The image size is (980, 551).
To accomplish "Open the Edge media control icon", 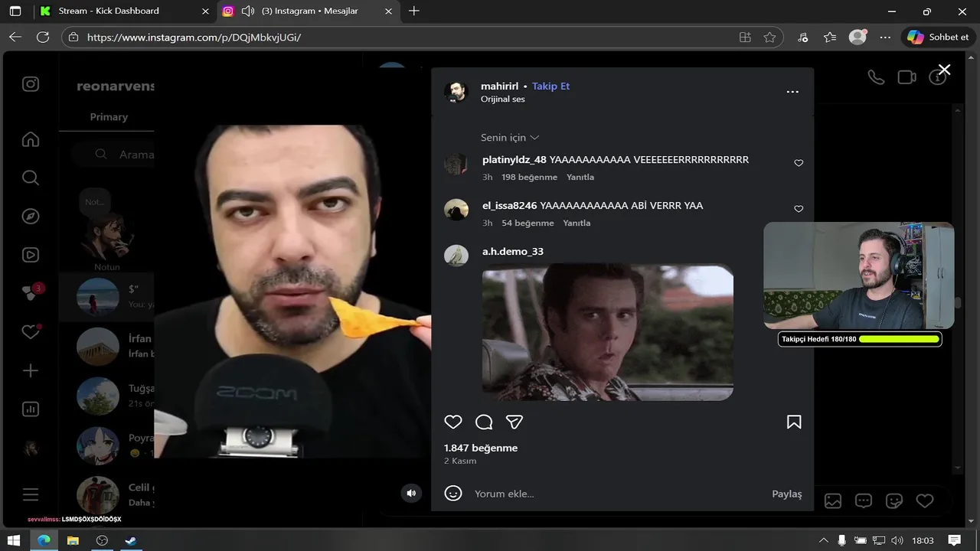I will (802, 37).
